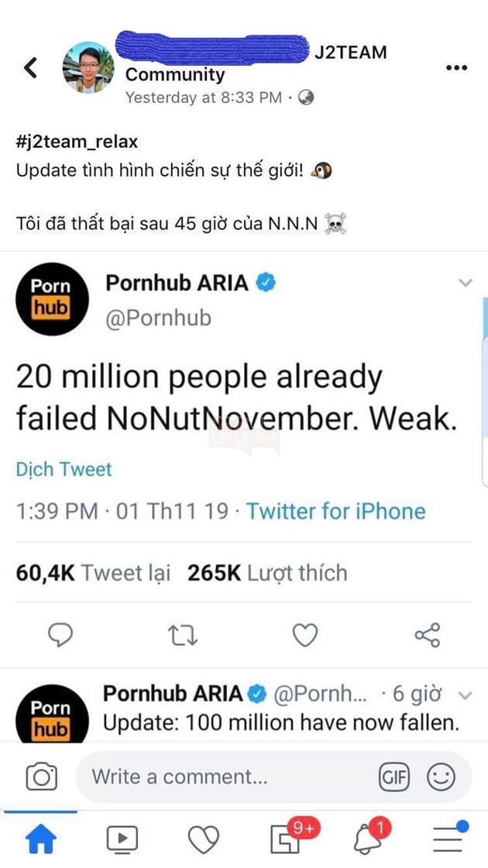Switch to the Home tab
This screenshot has width=488, height=868.
[40, 839]
